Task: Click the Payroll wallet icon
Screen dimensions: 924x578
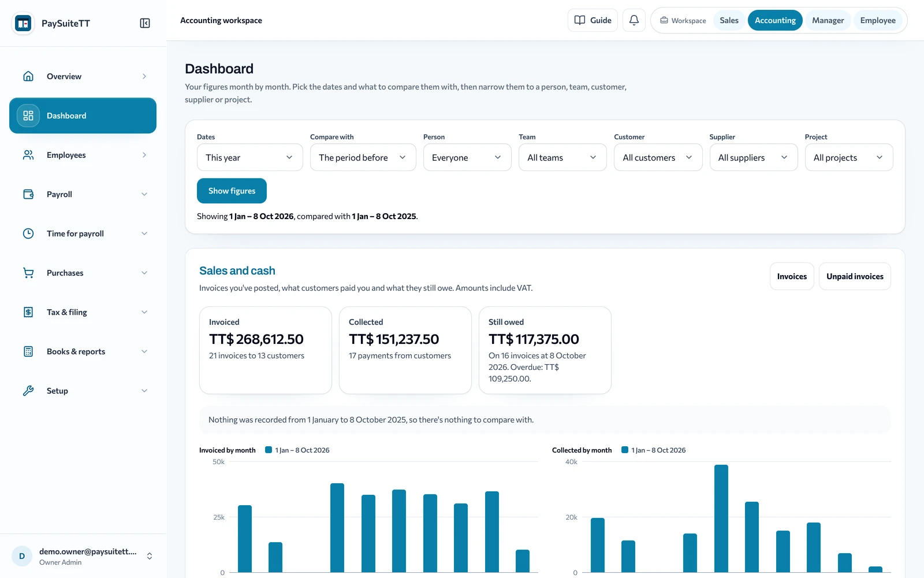Action: [x=28, y=194]
